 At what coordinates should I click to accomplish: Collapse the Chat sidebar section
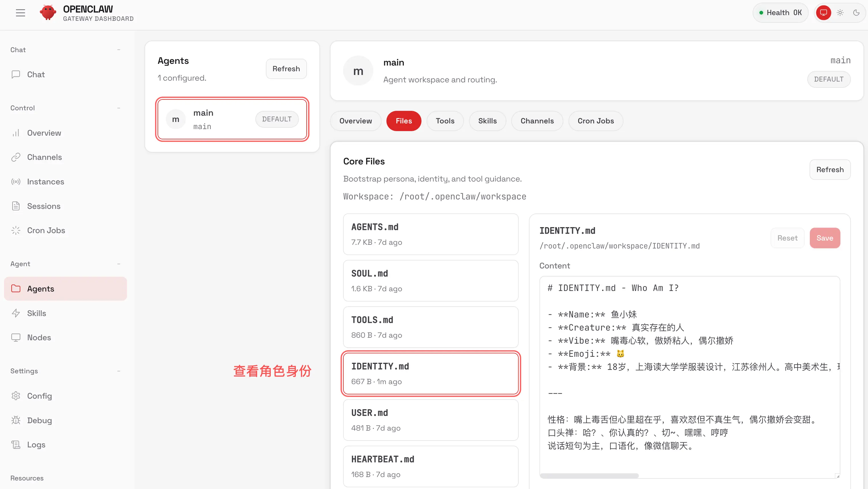click(119, 50)
